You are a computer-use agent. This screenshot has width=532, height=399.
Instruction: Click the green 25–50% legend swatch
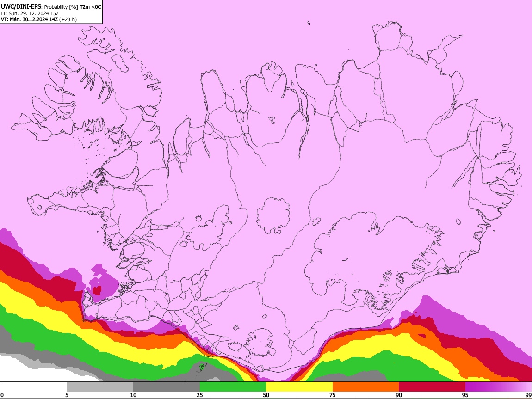[x=233, y=387]
